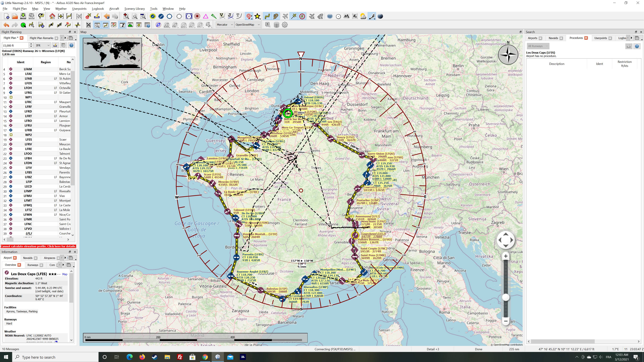Click the clear map highlights broom icon

(97, 16)
